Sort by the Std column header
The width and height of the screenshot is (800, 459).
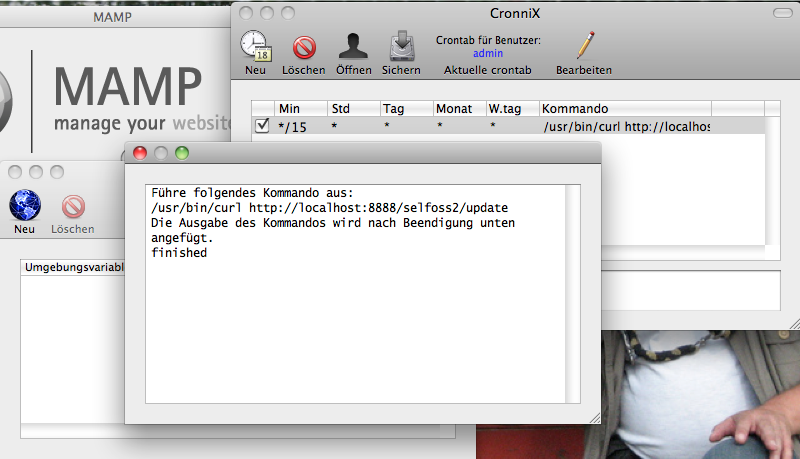(354, 109)
